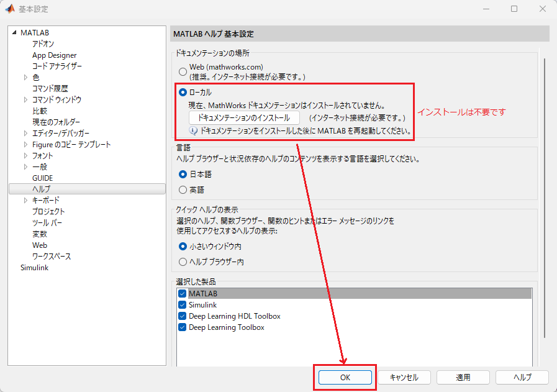Open アドオン preferences

[x=43, y=43]
